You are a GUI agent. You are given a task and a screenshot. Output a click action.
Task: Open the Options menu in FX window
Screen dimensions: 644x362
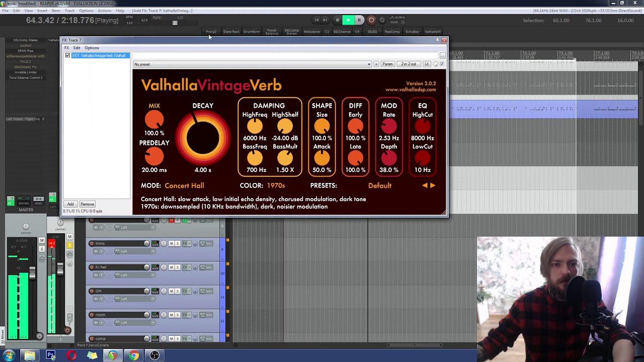pyautogui.click(x=92, y=48)
